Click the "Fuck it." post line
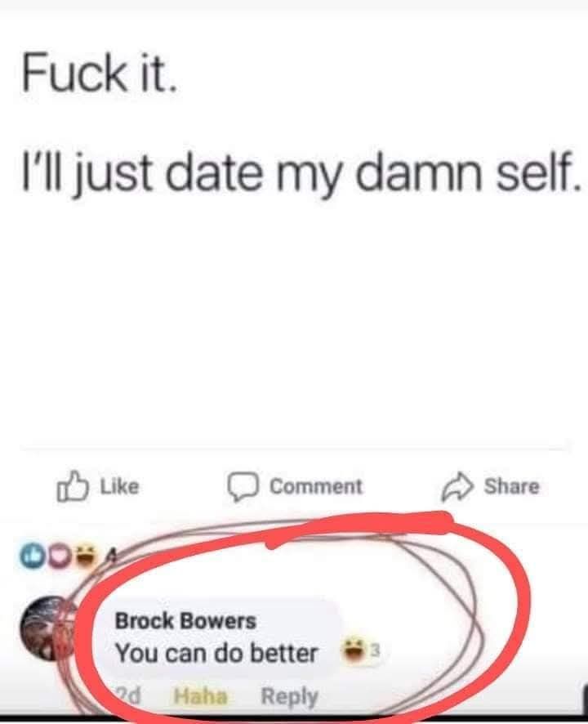This screenshot has height=724, width=588. (98, 74)
